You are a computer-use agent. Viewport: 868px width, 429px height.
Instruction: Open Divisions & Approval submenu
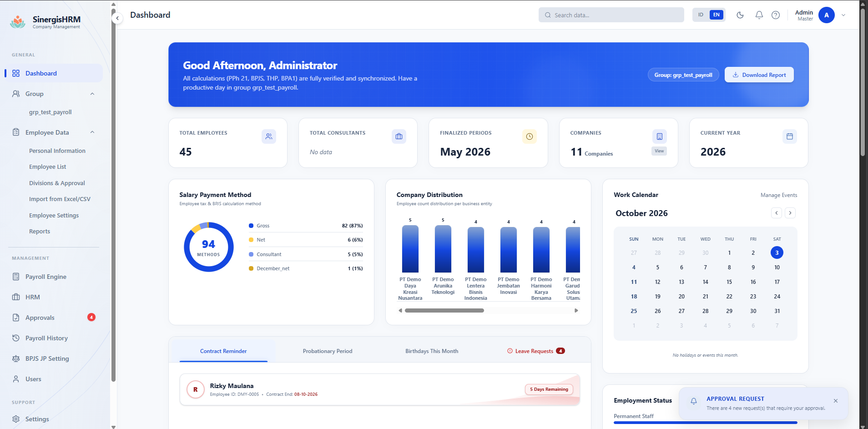57,183
